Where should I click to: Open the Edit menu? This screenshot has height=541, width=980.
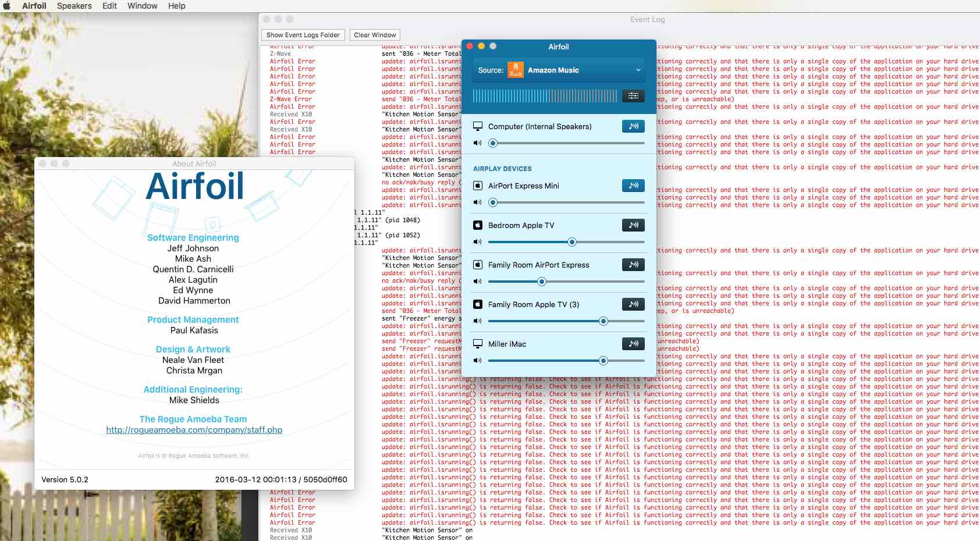[109, 6]
